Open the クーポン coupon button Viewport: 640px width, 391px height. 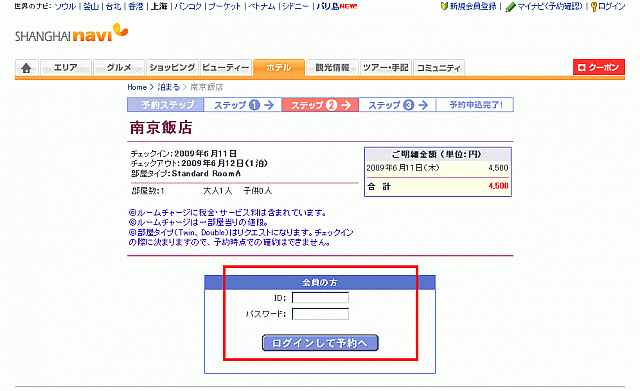(599, 67)
